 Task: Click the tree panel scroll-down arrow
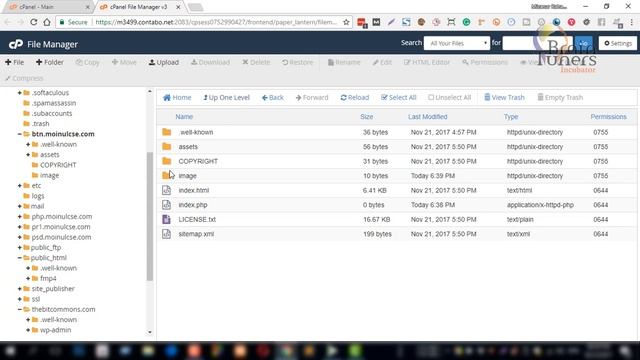150,332
